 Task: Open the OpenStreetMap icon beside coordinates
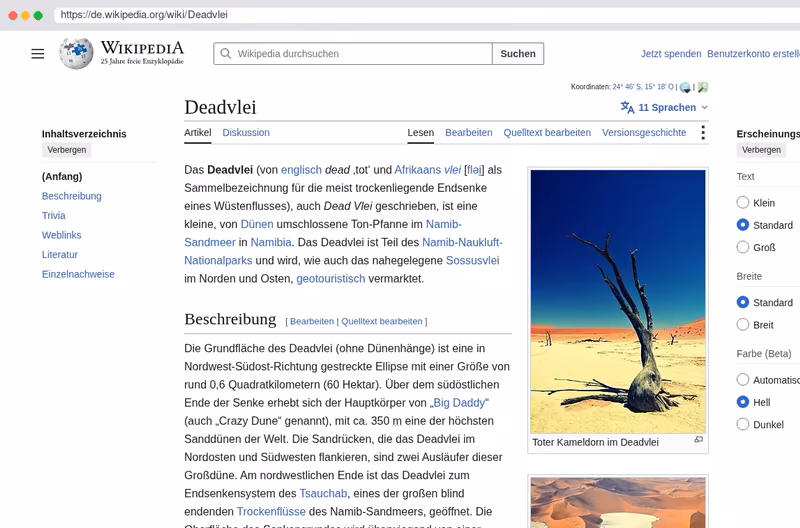point(703,87)
